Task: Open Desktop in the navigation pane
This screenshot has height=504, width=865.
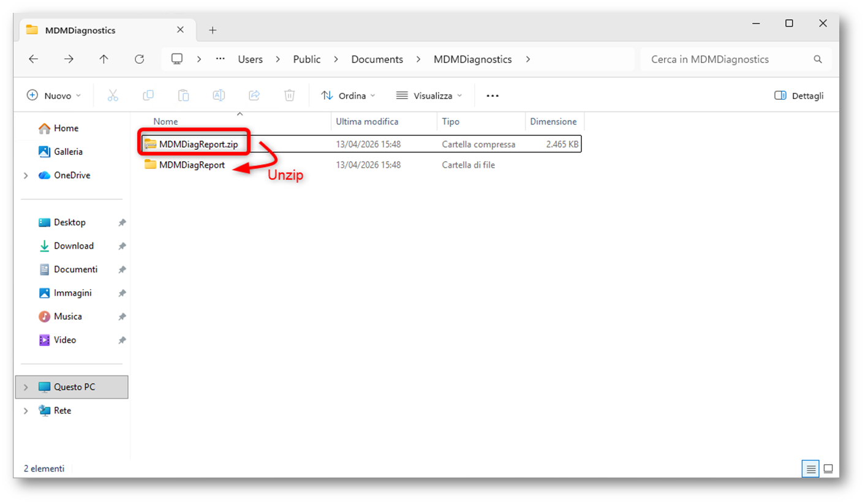Action: click(62, 222)
